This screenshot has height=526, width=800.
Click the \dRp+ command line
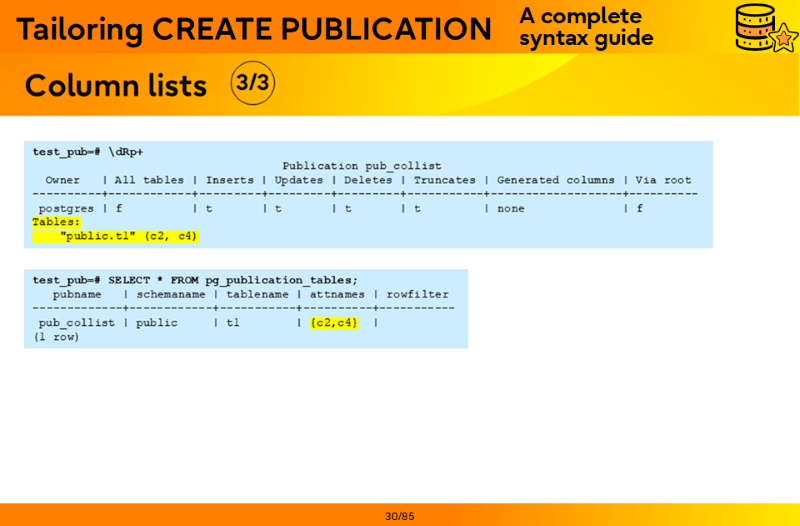click(88, 152)
